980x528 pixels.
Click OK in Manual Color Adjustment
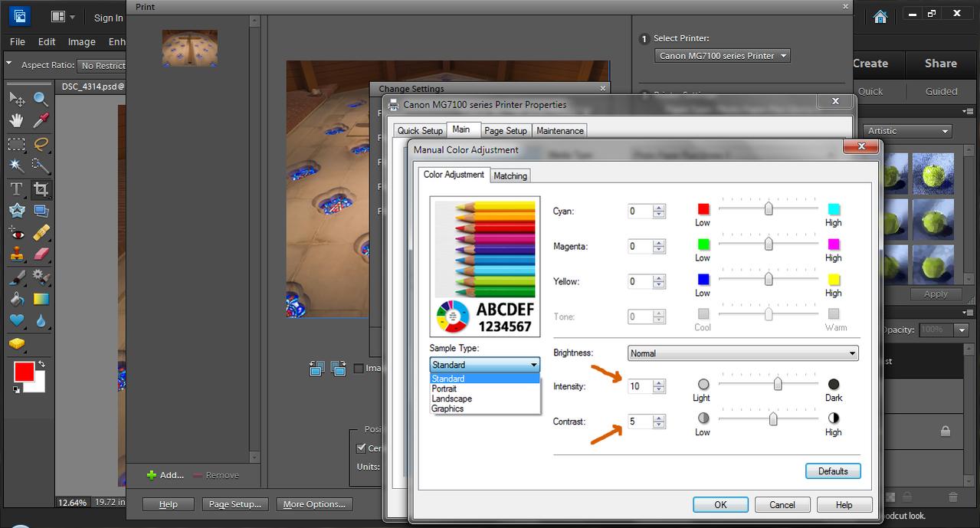(720, 505)
